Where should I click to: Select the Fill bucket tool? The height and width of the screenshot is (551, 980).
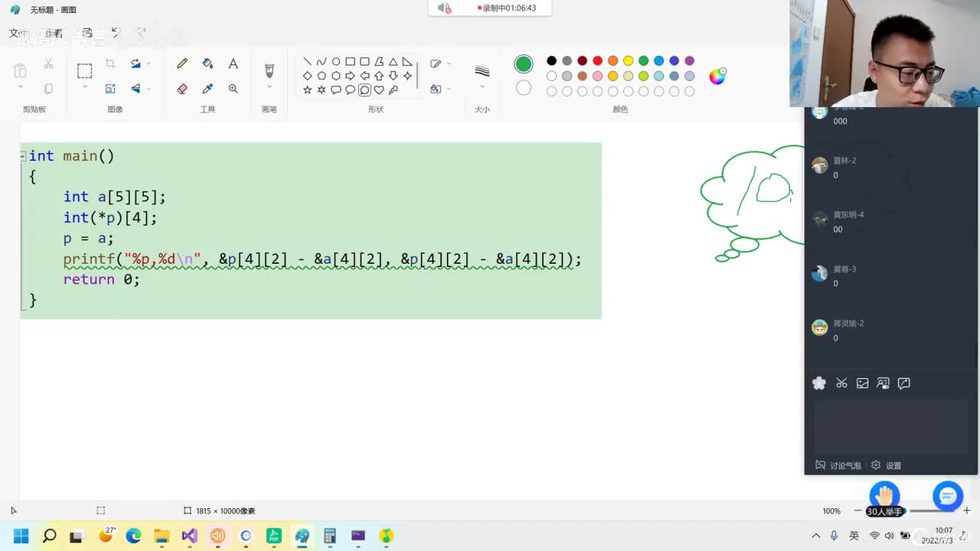[x=207, y=64]
